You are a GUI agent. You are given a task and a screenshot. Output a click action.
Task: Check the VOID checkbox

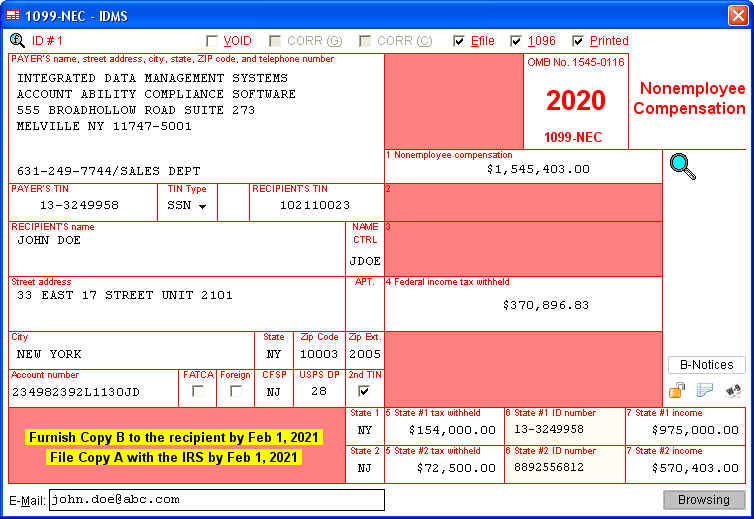(x=212, y=42)
